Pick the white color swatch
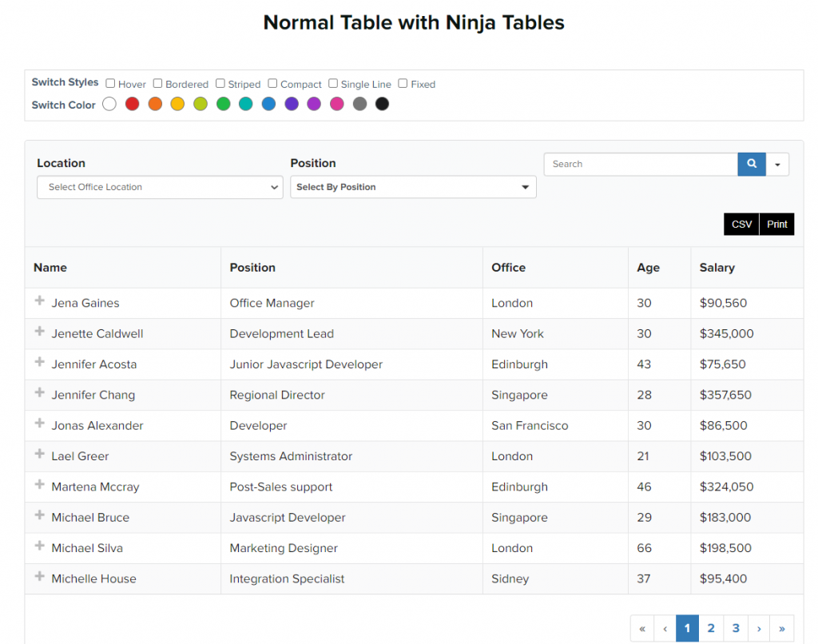 click(109, 104)
